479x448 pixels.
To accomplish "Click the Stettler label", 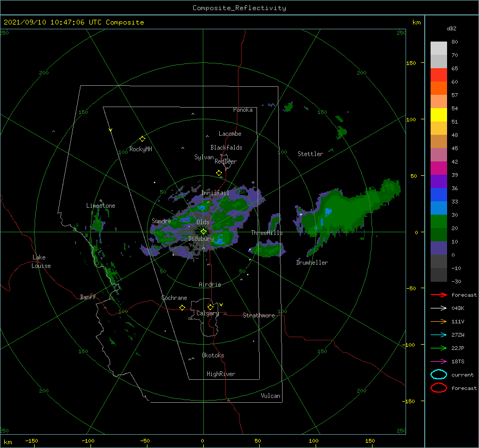I will point(310,154).
